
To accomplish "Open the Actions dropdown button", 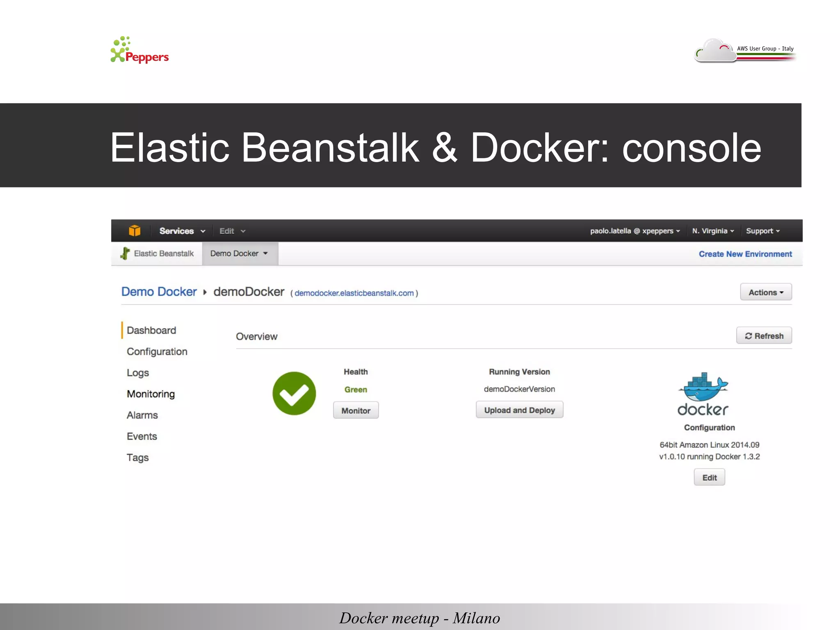I will point(766,292).
